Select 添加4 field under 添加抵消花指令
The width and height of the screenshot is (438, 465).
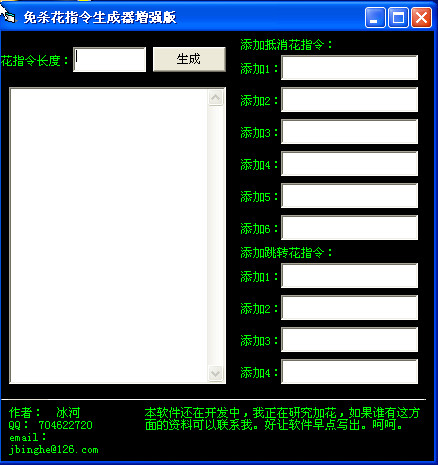click(349, 164)
